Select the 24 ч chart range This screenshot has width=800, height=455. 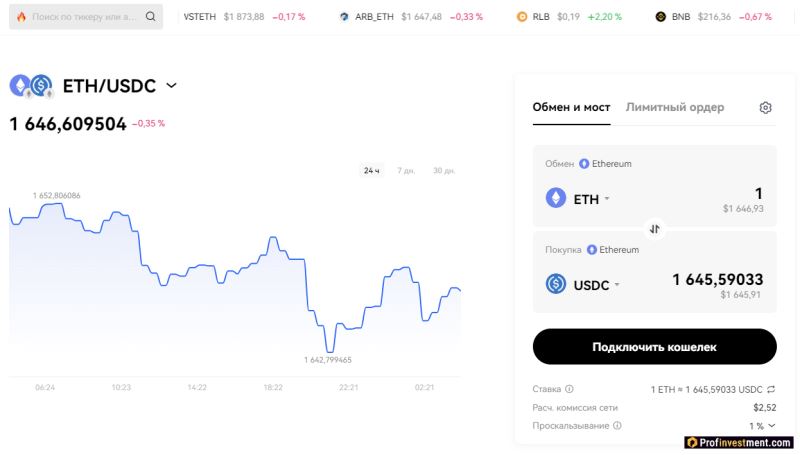371,170
